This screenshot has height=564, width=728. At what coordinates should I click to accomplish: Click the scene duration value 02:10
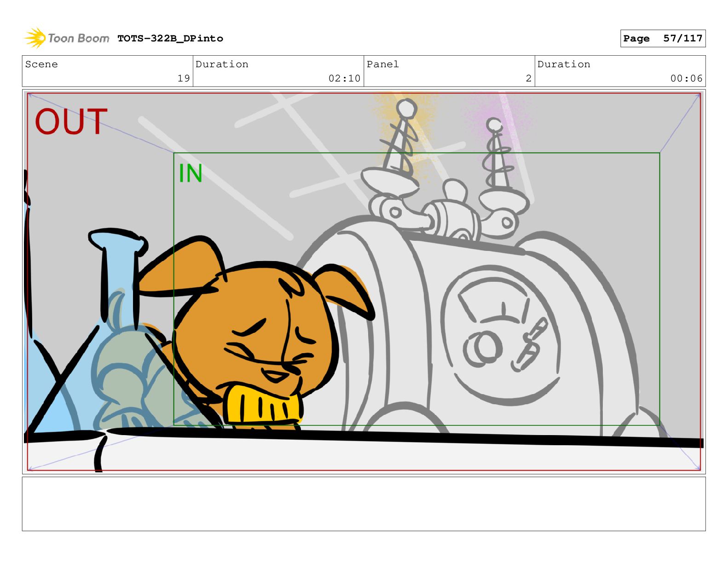(344, 78)
